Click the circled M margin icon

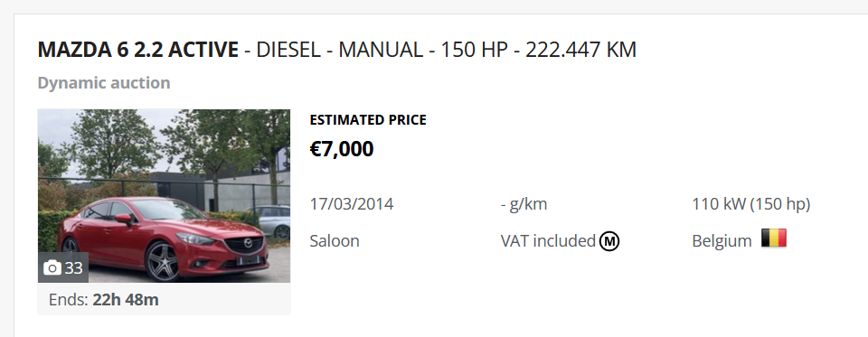[x=609, y=241]
